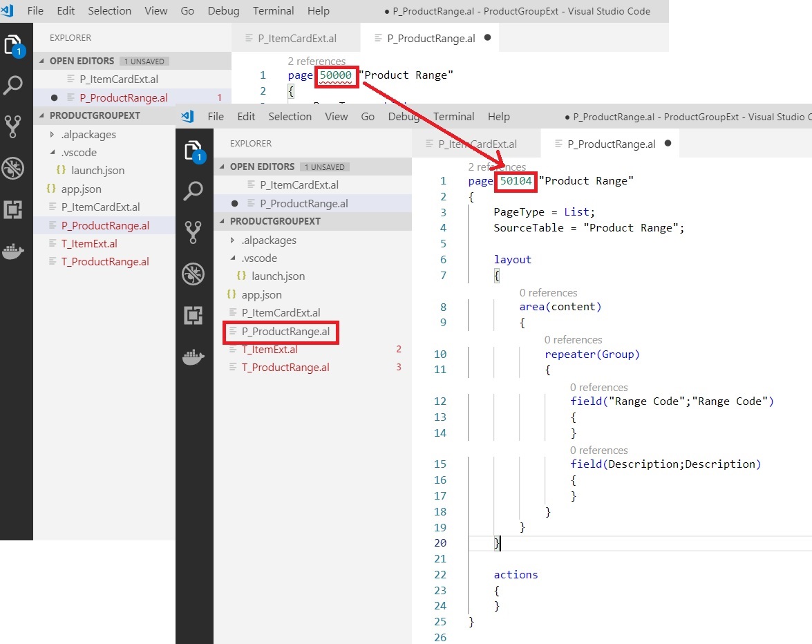Click Docker whale icon in back window
812x644 pixels.
(x=13, y=251)
